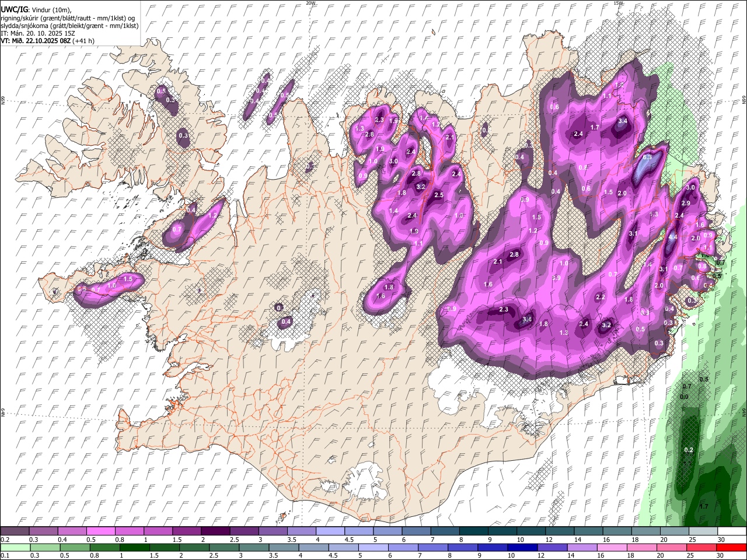The height and width of the screenshot is (560, 747).
Task: Pick the rain-scale swatch between 0.5 and 0.8
Action: (x=75, y=547)
